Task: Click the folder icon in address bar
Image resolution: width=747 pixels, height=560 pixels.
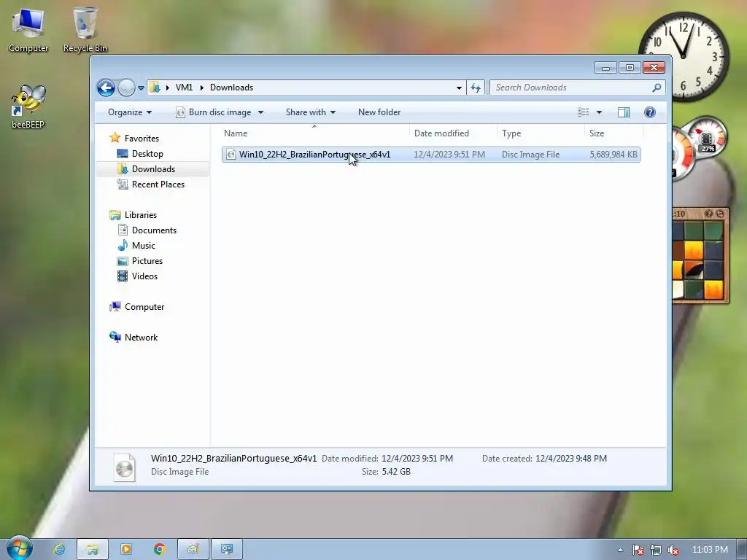Action: (155, 87)
